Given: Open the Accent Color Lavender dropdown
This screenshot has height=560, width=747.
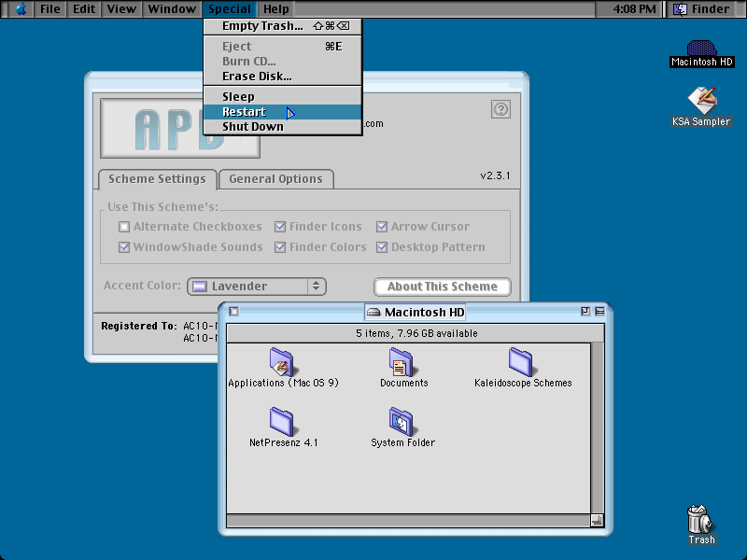Looking at the screenshot, I should coord(257,287).
